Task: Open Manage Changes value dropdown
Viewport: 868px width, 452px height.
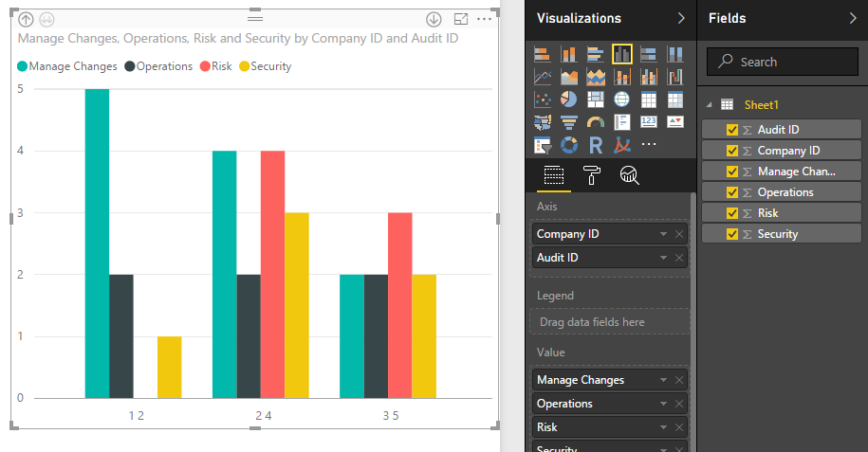Action: (x=663, y=380)
